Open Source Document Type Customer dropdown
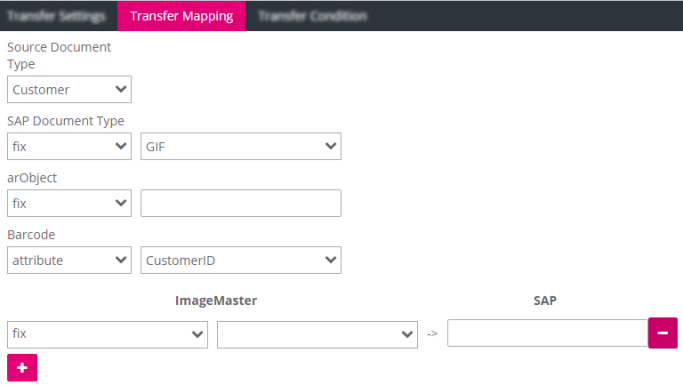The image size is (683, 385). (69, 89)
